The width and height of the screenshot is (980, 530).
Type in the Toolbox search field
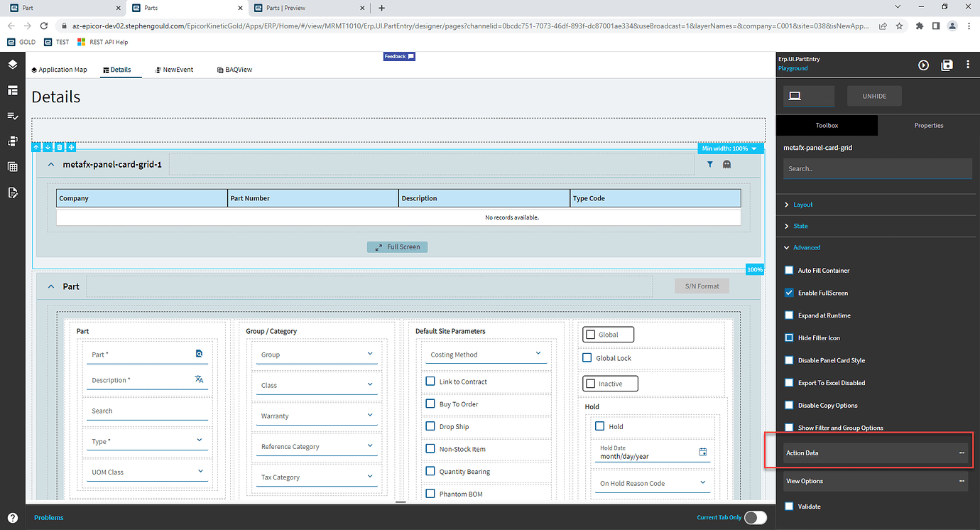[876, 168]
